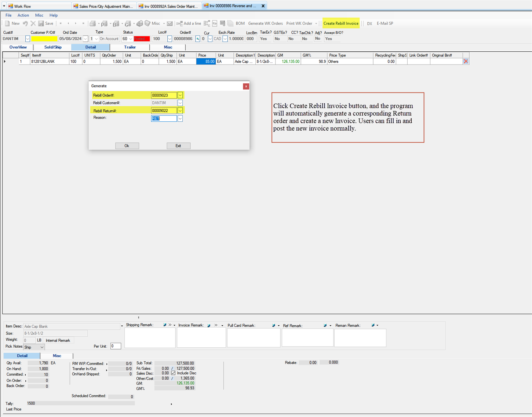Viewport: 532px width, 417px height.
Task: Click the magnifier search icon beside Order#
Action: tap(198, 39)
